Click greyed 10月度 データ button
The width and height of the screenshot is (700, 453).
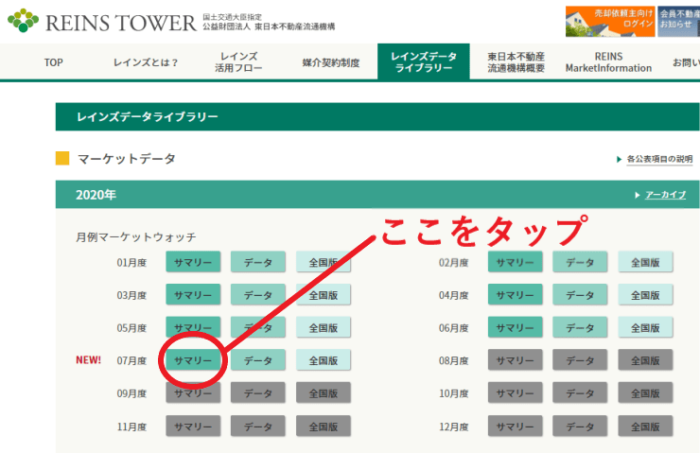click(580, 393)
